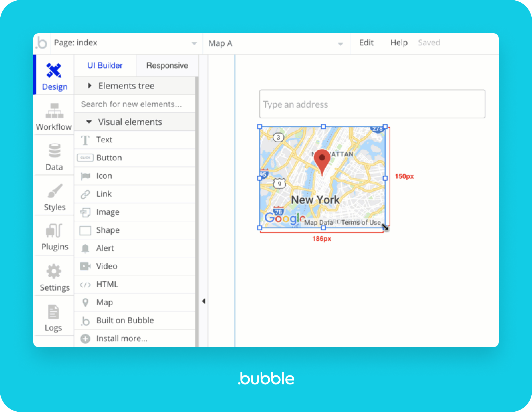Viewport: 532px width, 412px height.
Task: Click the Icon element label
Action: 104,176
